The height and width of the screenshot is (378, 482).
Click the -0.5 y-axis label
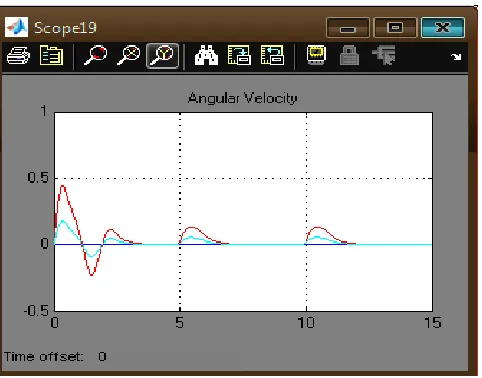(36, 311)
